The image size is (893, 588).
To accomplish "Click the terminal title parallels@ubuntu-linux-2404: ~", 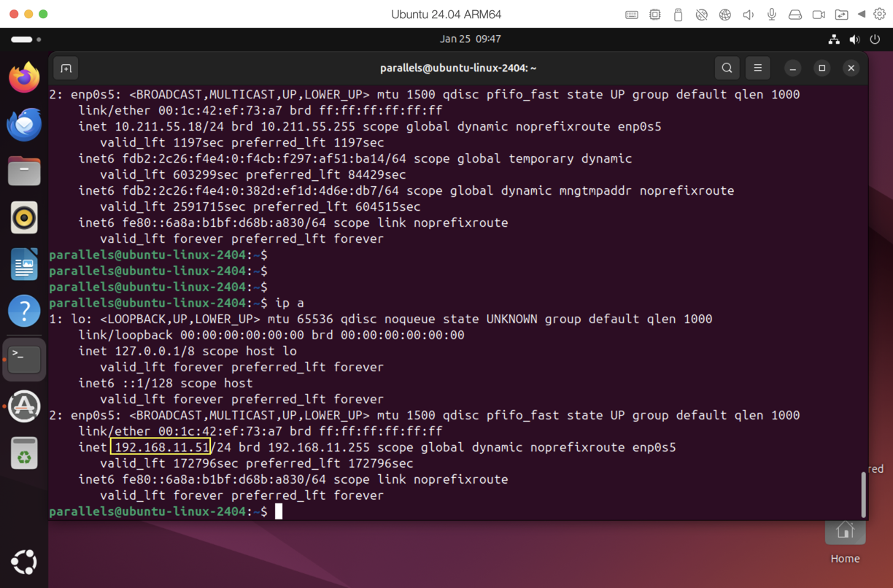I will pyautogui.click(x=458, y=68).
